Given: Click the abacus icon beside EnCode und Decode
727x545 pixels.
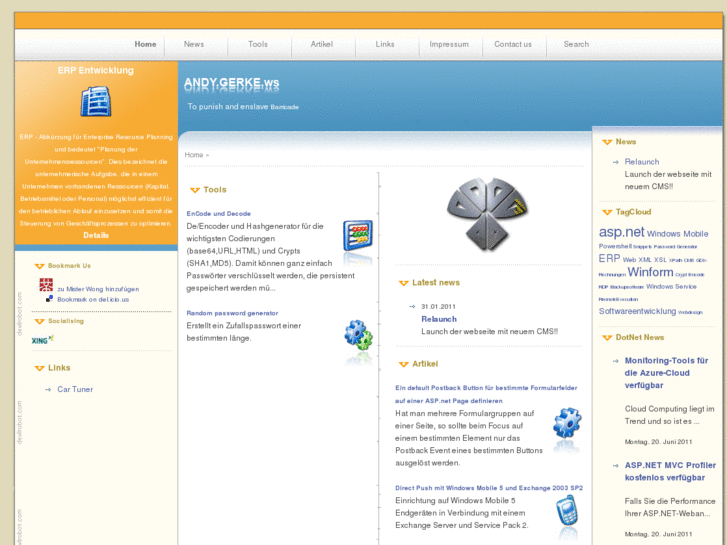Looking at the screenshot, I should click(x=357, y=236).
